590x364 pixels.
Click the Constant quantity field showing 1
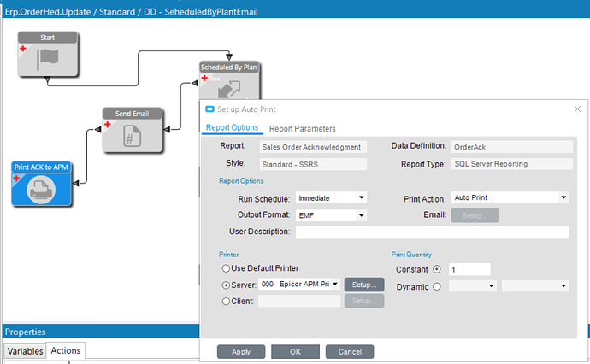(x=469, y=270)
